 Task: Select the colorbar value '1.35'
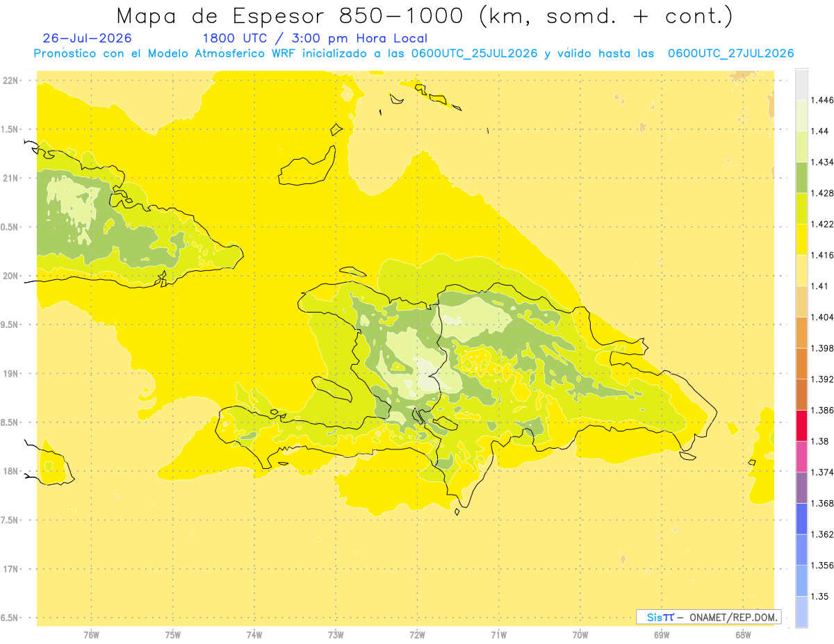pyautogui.click(x=820, y=596)
